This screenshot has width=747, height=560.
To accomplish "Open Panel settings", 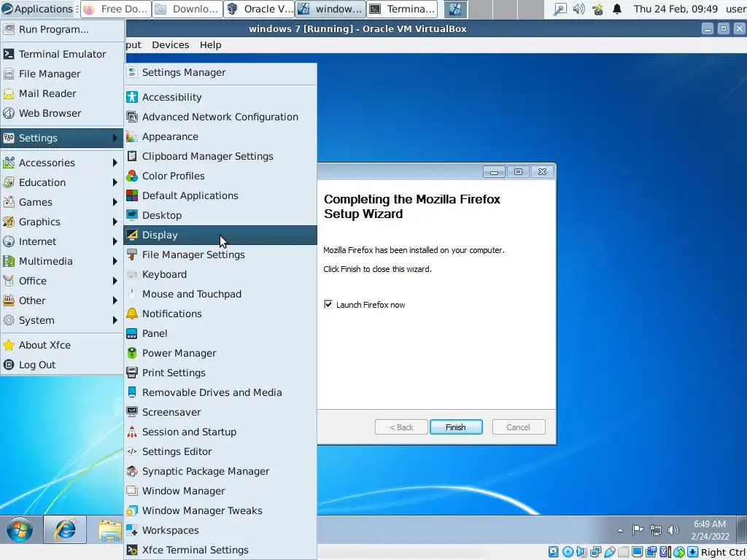I will click(x=220, y=333).
